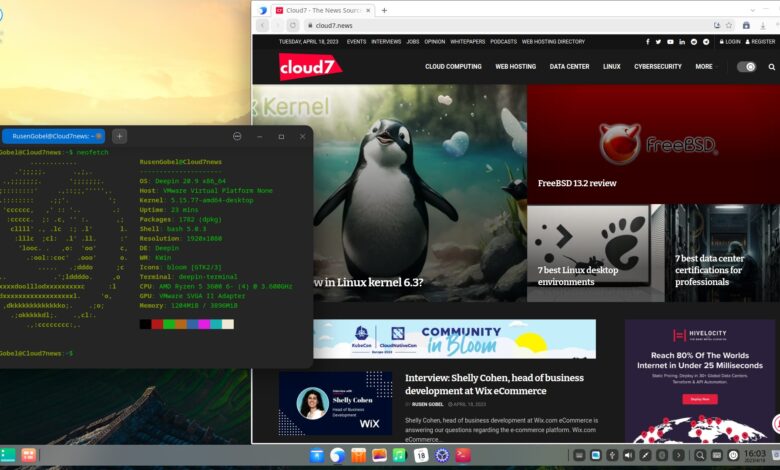Screen dimensions: 780x470
Task: Open browser downloads icon
Action: click(x=763, y=25)
